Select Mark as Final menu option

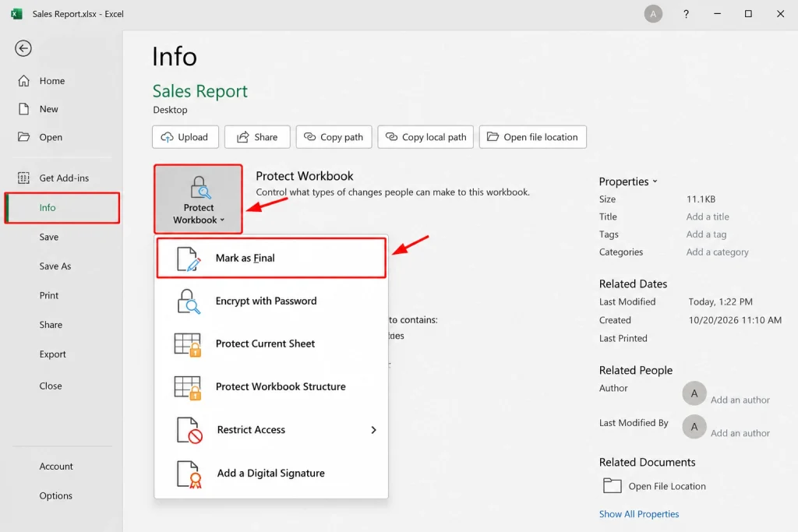coord(271,258)
